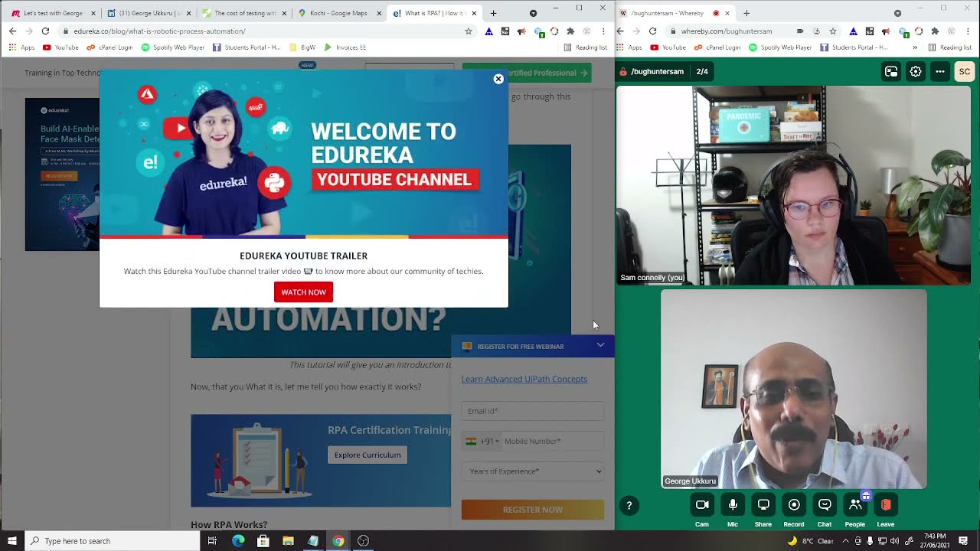Reload the Edureka page

(45, 31)
